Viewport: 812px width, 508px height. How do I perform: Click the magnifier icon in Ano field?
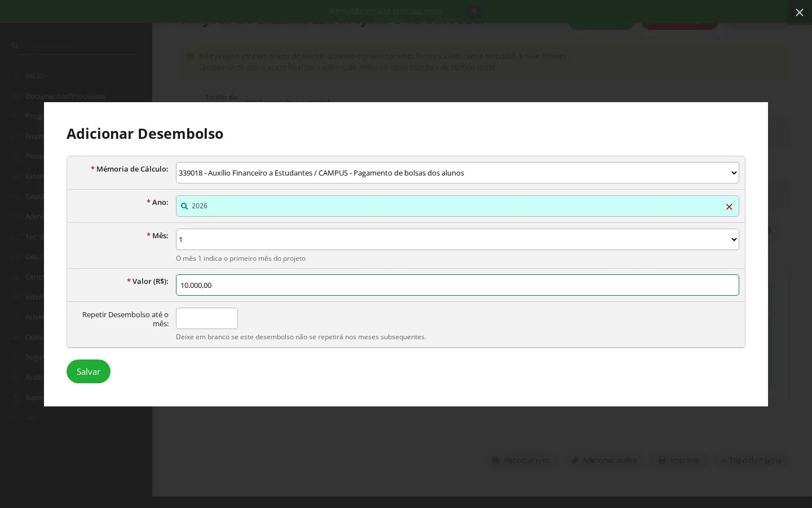tap(184, 206)
